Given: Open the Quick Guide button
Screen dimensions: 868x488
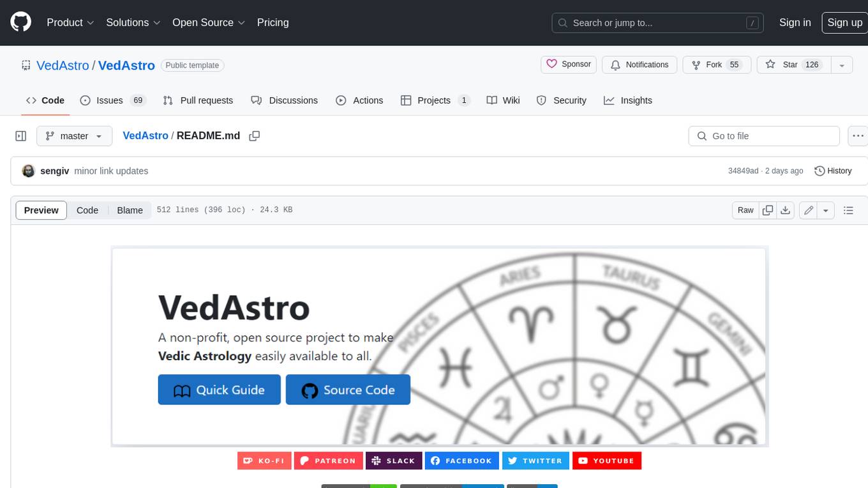Looking at the screenshot, I should click(220, 390).
